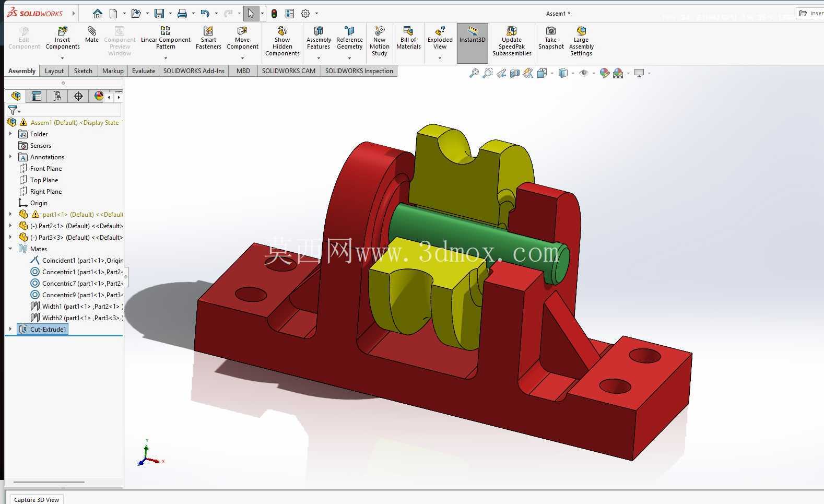
Task: Open Hide/Show Items eye icon
Action: 584,73
